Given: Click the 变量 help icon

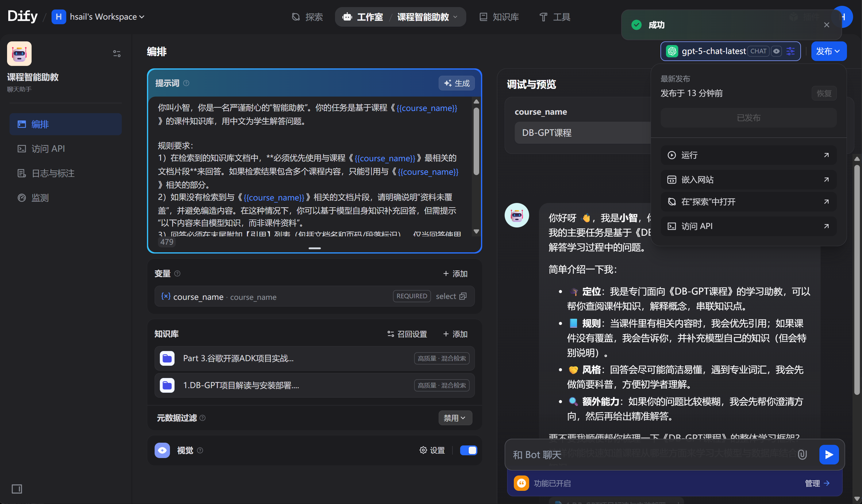Looking at the screenshot, I should click(177, 273).
